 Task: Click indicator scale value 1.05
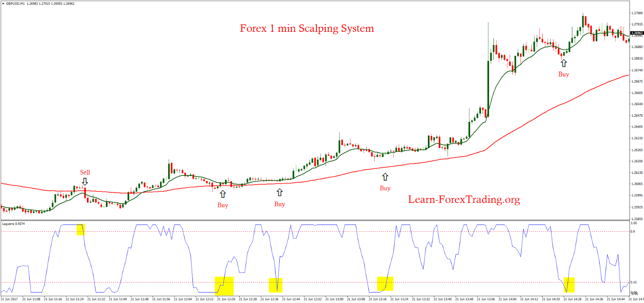(634, 223)
